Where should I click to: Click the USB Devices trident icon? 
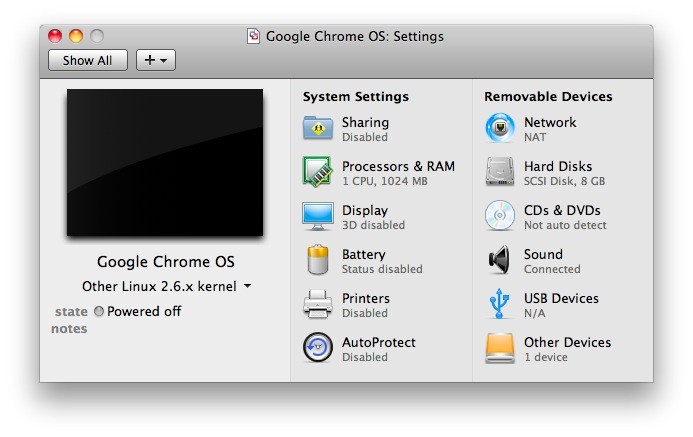click(x=499, y=304)
